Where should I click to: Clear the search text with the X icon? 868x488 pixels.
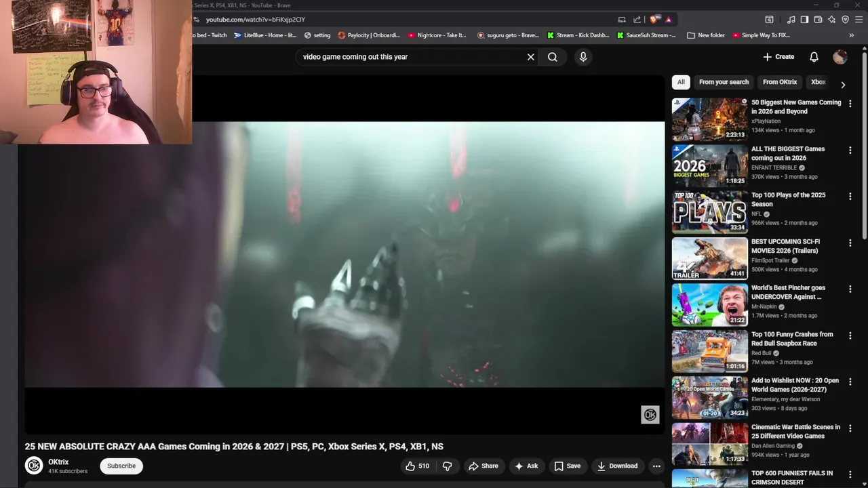pos(531,57)
